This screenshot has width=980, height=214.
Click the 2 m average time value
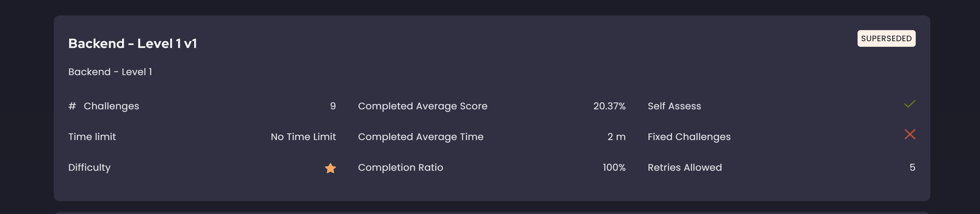616,137
